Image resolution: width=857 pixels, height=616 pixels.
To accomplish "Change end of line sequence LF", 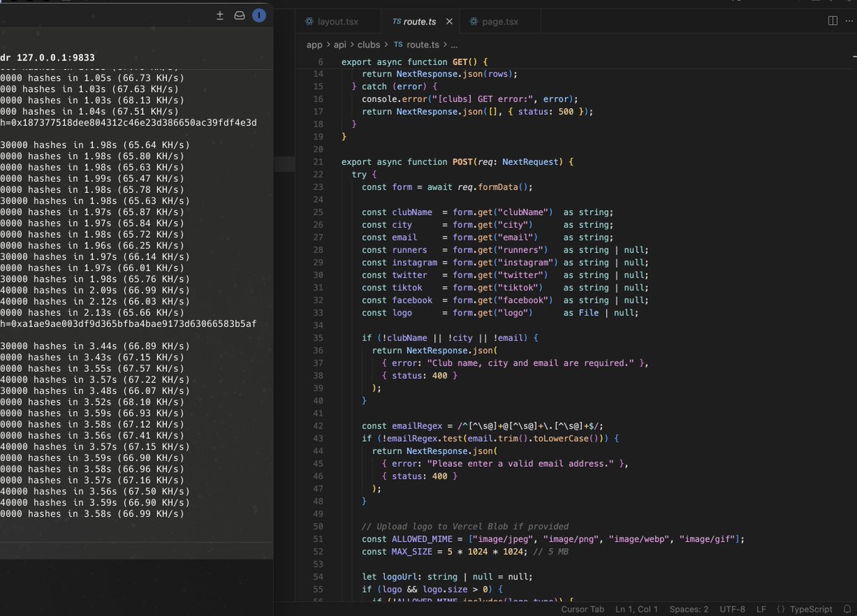I will coord(761,609).
